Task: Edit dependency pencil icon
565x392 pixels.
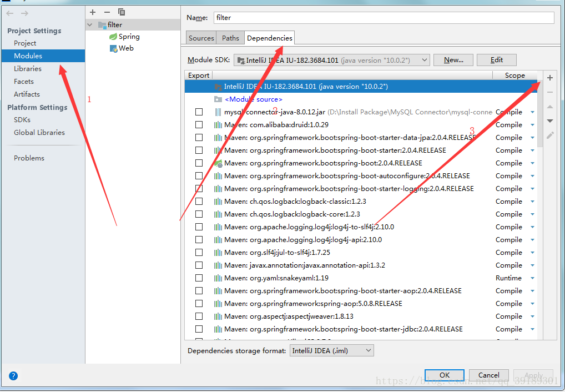Action: pos(550,135)
